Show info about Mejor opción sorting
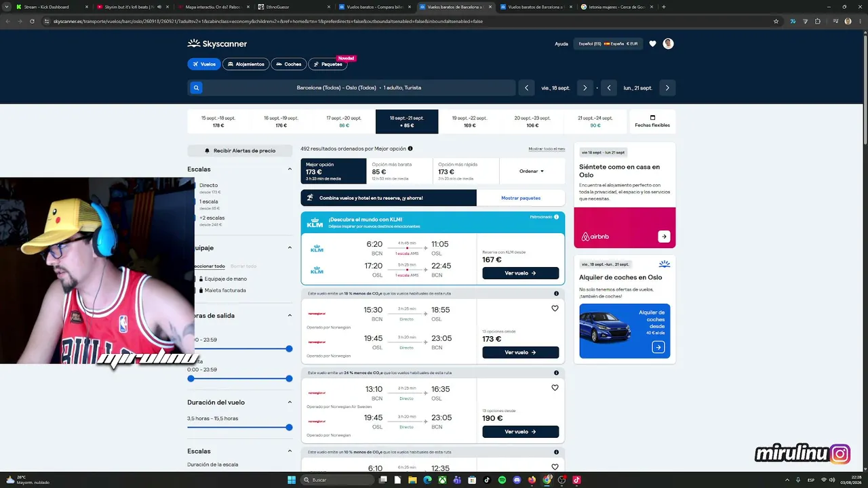The width and height of the screenshot is (868, 488). pyautogui.click(x=410, y=148)
